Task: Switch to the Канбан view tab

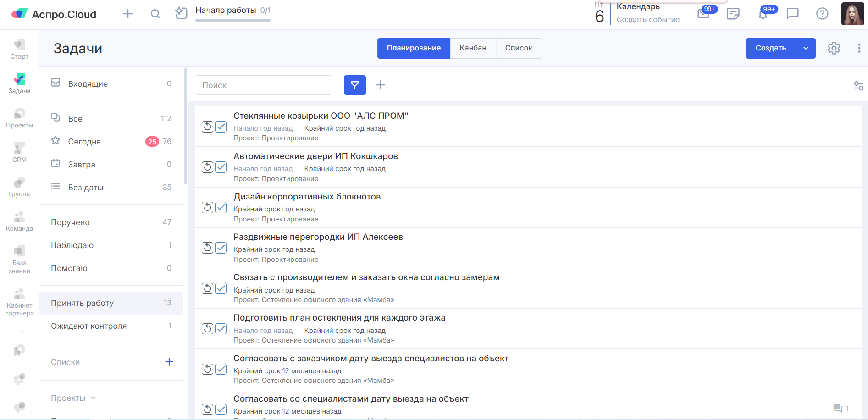Action: coord(473,48)
